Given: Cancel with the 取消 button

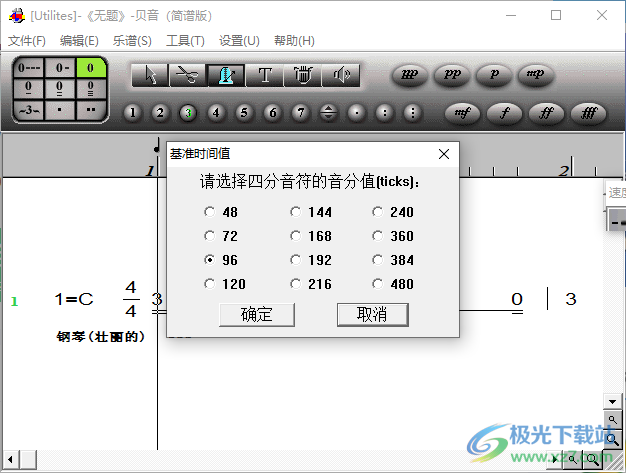Looking at the screenshot, I should tap(372, 315).
